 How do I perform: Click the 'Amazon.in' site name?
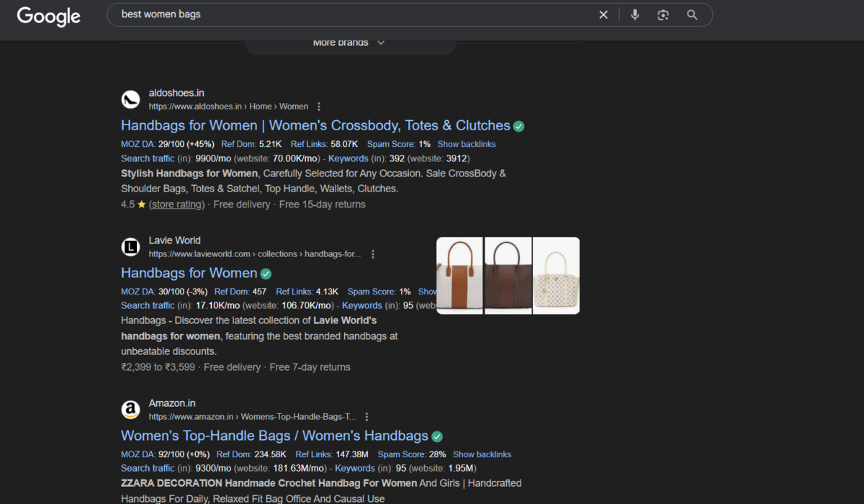coord(172,403)
